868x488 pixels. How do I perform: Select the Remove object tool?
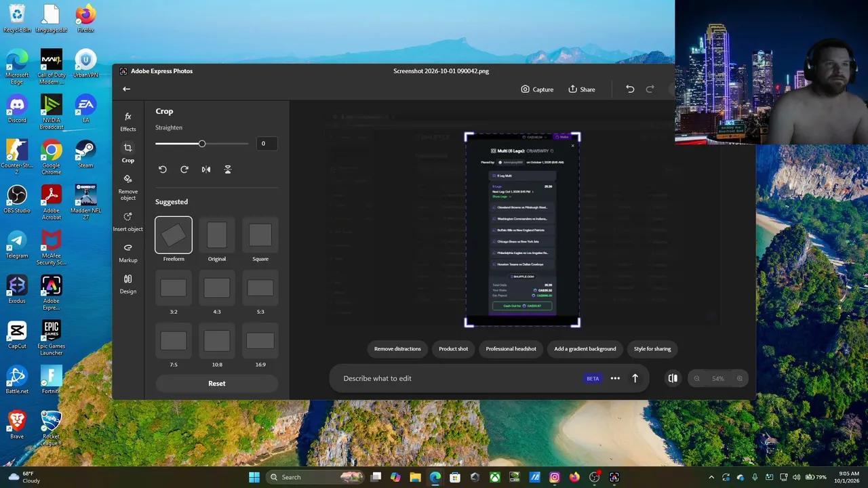[128, 187]
